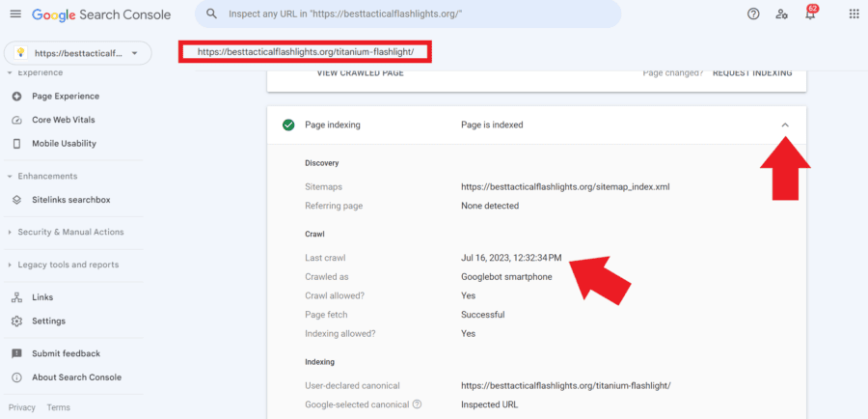Click the 'Last crawl' label
868x419 pixels.
325,258
